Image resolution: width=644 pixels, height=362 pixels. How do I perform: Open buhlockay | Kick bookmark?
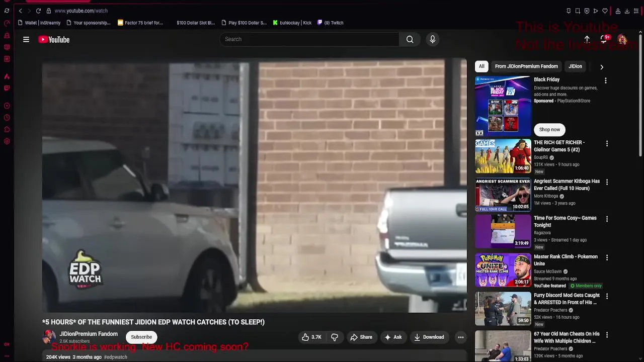click(292, 23)
